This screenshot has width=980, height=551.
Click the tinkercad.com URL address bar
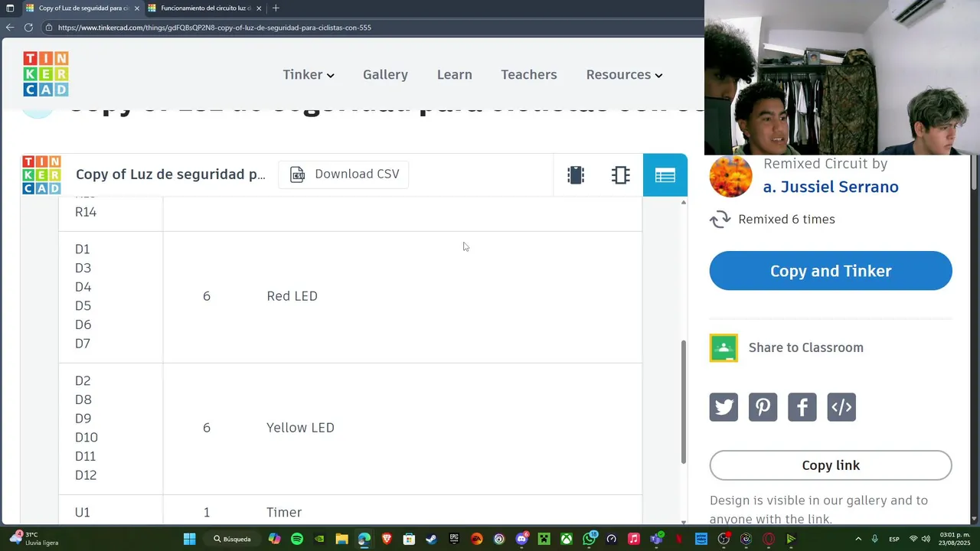pos(214,28)
